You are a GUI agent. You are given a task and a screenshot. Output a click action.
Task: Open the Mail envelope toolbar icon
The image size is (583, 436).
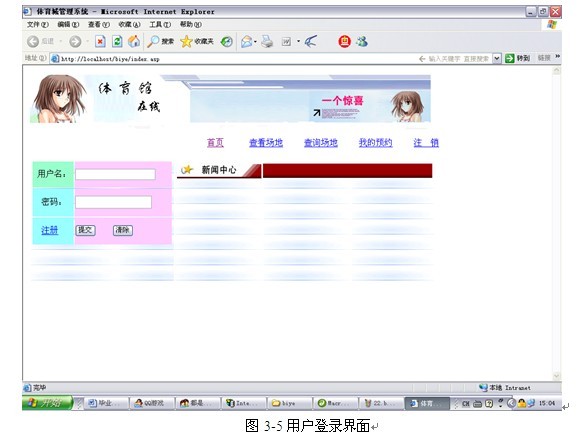(x=247, y=42)
